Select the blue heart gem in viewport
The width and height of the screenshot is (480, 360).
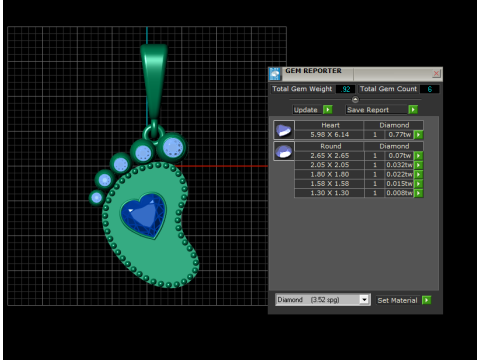coord(144,215)
